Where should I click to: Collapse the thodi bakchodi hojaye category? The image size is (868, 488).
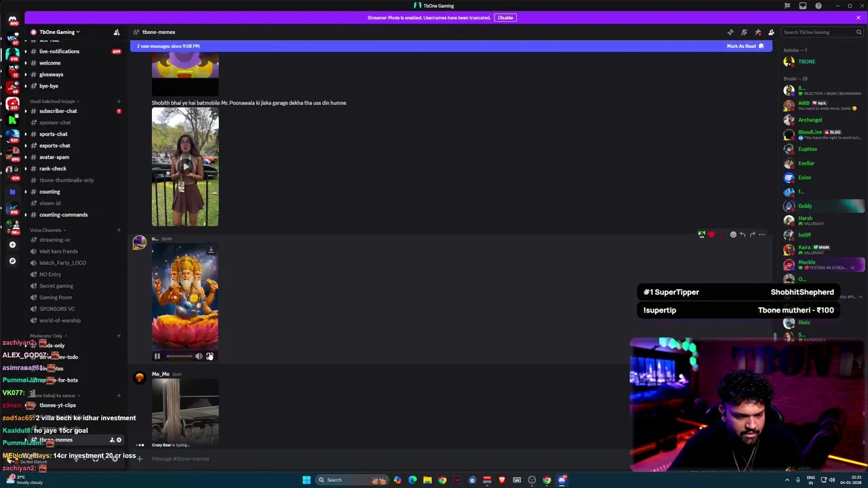pos(53,101)
